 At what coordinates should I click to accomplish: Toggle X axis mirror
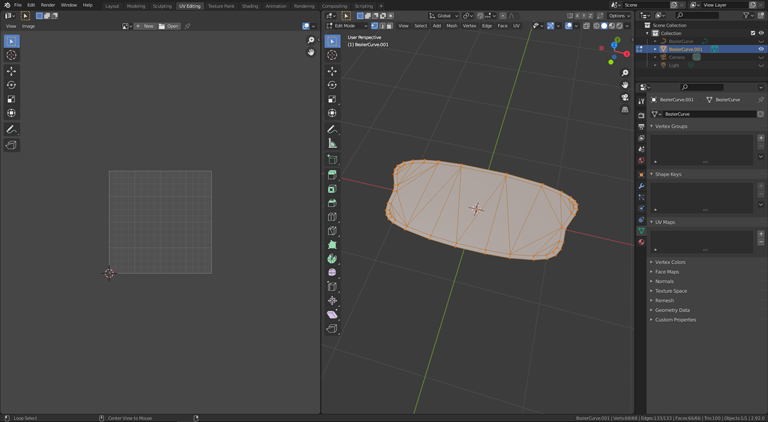pyautogui.click(x=577, y=16)
